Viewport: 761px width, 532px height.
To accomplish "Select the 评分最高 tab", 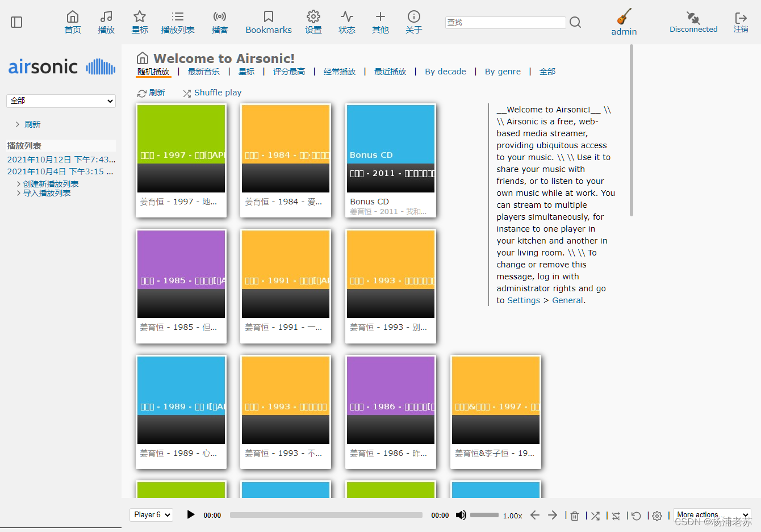I will pos(289,72).
